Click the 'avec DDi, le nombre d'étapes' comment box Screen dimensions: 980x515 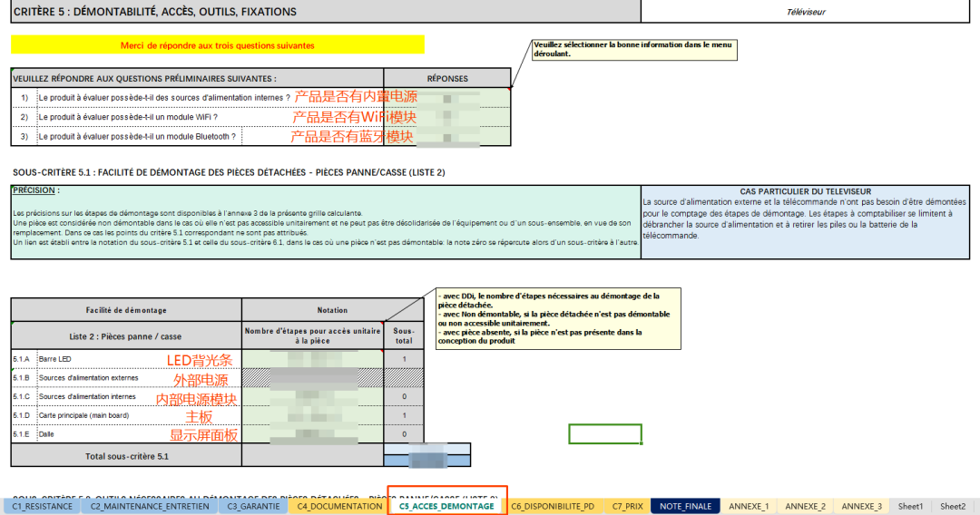pyautogui.click(x=558, y=318)
